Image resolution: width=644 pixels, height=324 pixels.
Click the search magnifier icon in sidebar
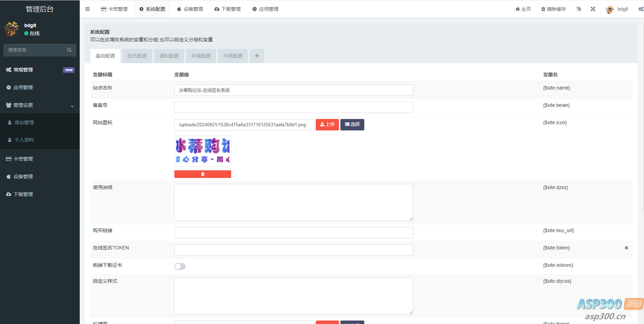click(x=69, y=50)
